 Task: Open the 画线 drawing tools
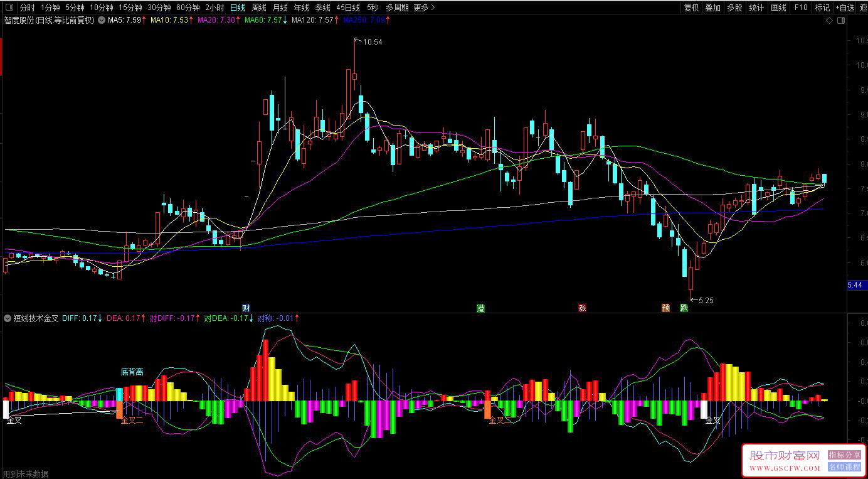click(x=778, y=8)
